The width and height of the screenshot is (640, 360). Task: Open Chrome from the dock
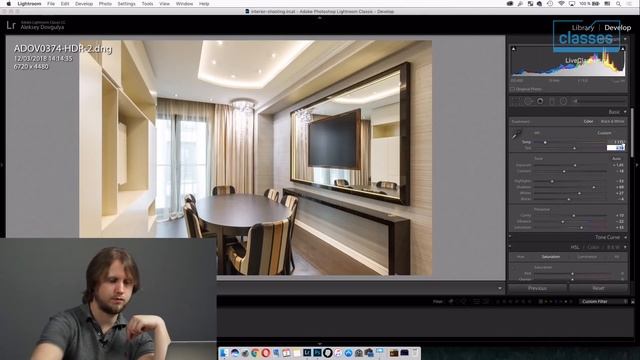(x=255, y=353)
